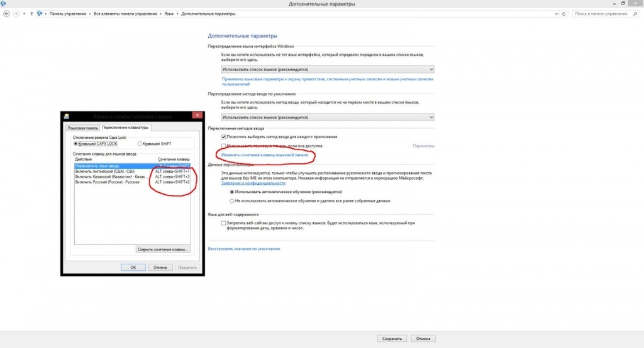Select 'Использовать автоматическое обучение' radio button

tap(233, 192)
